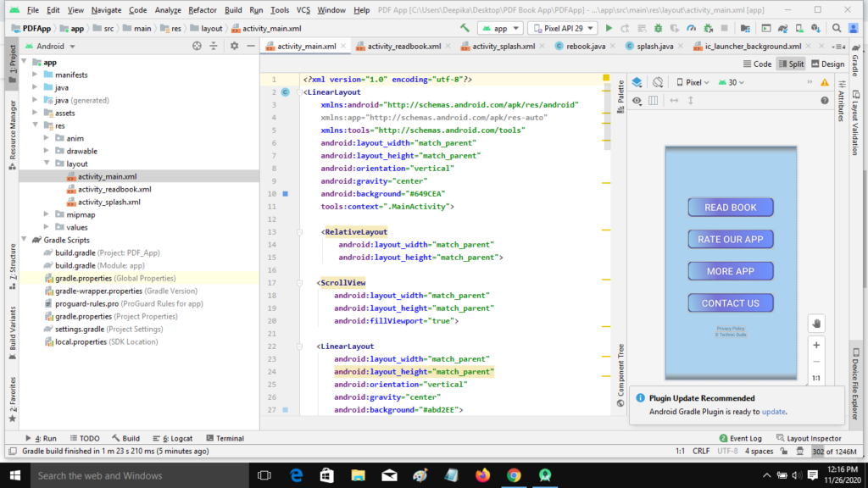Screen dimensions: 868x488
Task: Click the Stop button in toolbar
Action: 724,28
